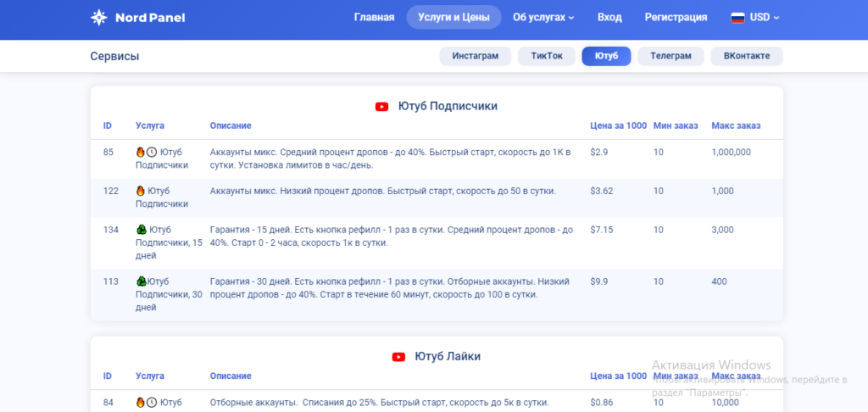868x412 pixels.
Task: Click the fire icon in service 85 row
Action: coord(141,152)
